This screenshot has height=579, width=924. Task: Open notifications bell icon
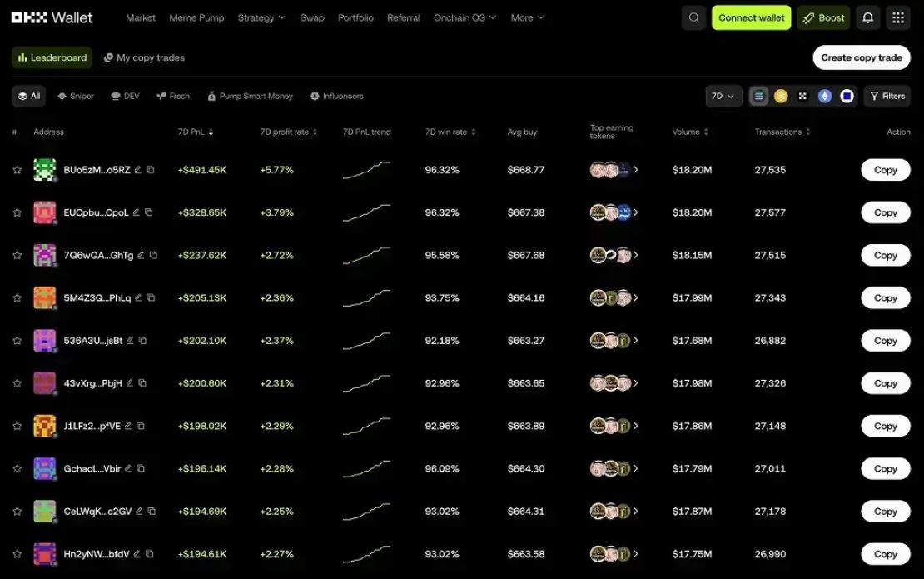click(x=868, y=17)
